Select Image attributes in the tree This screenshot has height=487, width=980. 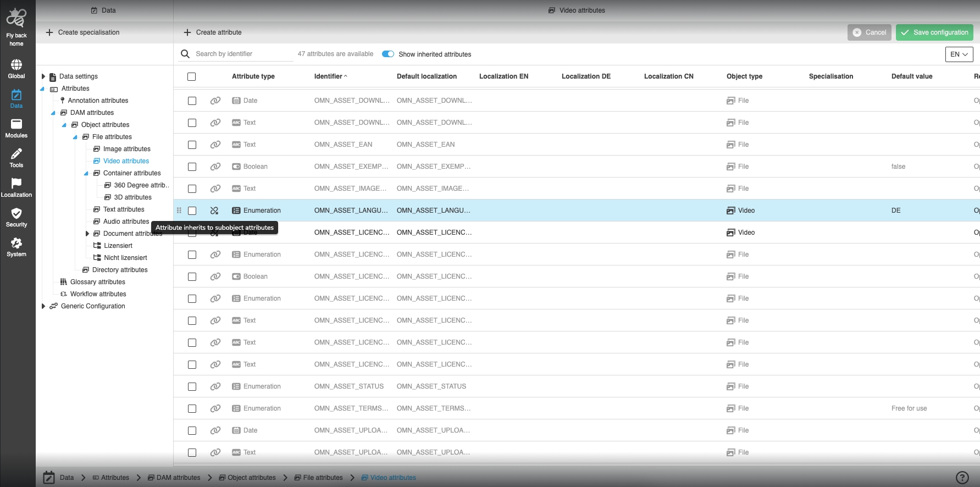click(x=126, y=149)
